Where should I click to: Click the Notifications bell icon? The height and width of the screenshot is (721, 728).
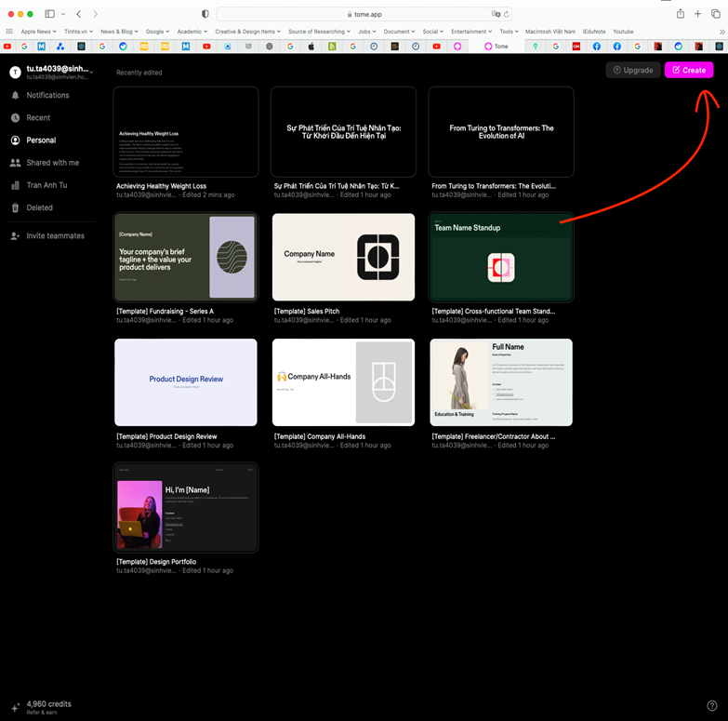[15, 95]
